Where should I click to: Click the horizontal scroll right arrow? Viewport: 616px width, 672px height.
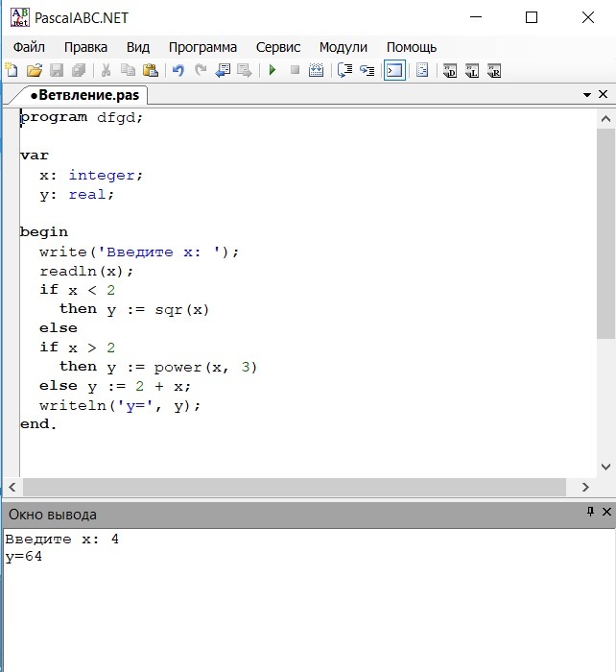coord(585,488)
